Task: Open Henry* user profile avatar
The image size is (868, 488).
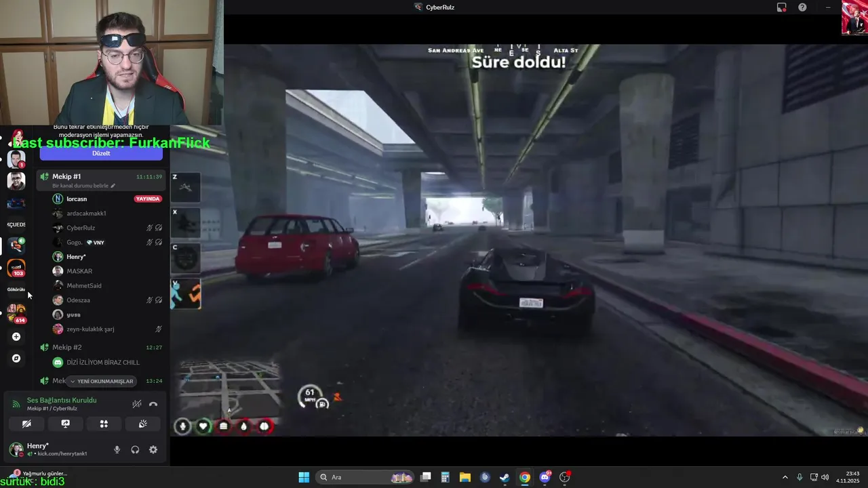Action: [16, 449]
